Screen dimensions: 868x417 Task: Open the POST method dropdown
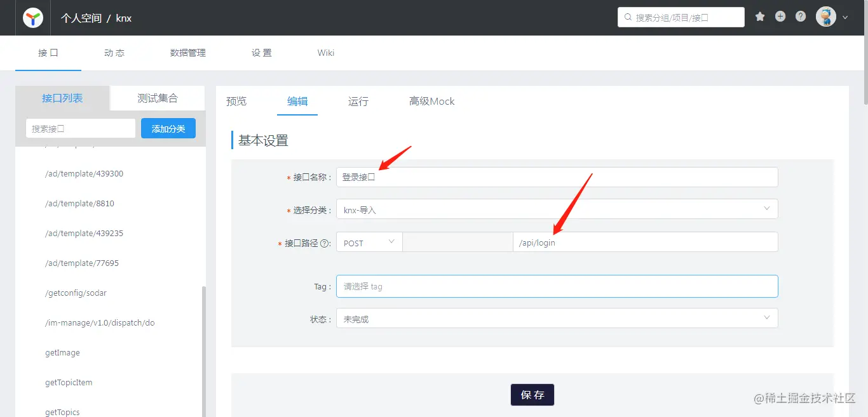369,242
